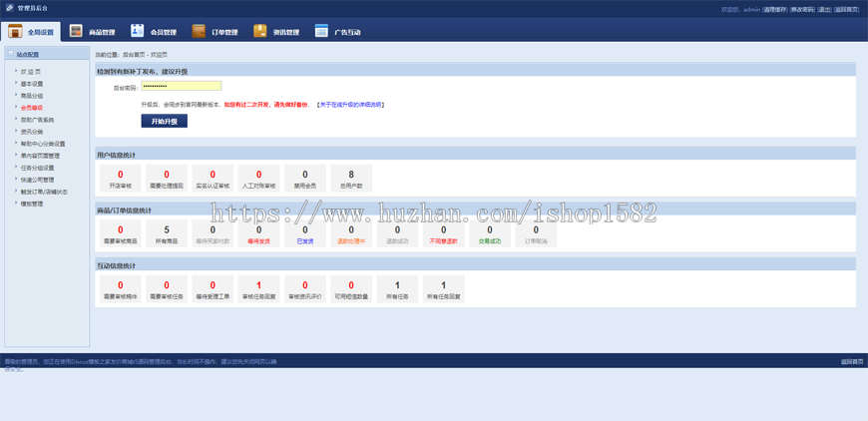This screenshot has height=421, width=868.
Task: Open 所有商品 stat card
Action: coord(167,233)
